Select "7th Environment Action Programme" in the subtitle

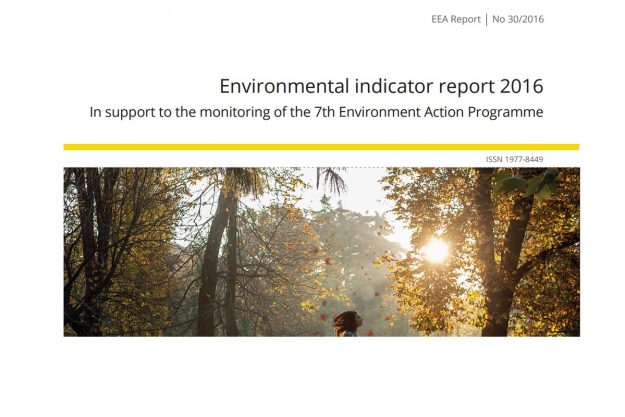coord(435,112)
